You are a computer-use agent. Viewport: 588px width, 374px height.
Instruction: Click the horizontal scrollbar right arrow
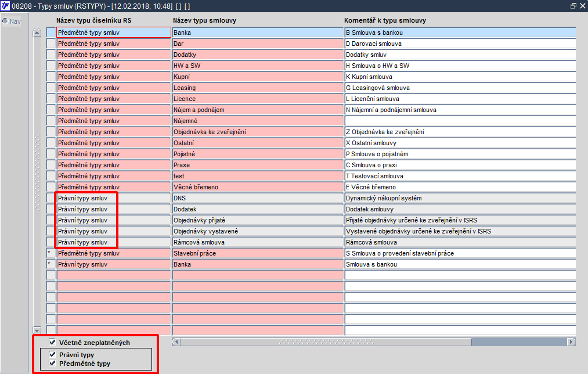point(571,341)
